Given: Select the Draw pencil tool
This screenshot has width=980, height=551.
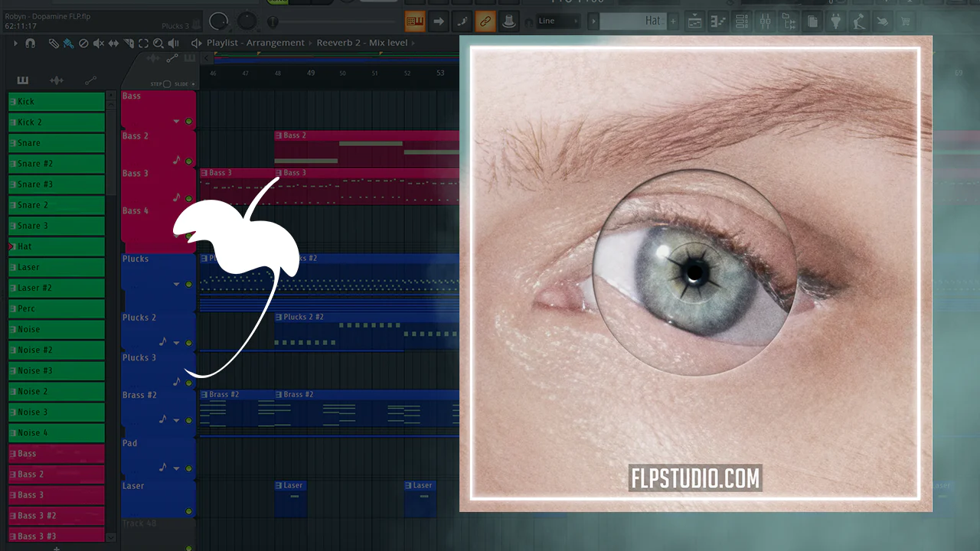Looking at the screenshot, I should pyautogui.click(x=54, y=44).
